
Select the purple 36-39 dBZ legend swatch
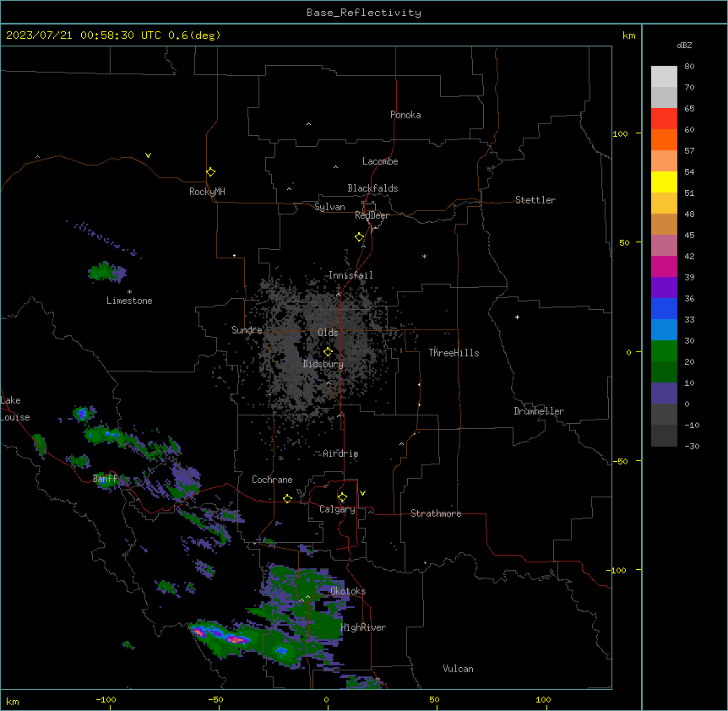coord(664,288)
